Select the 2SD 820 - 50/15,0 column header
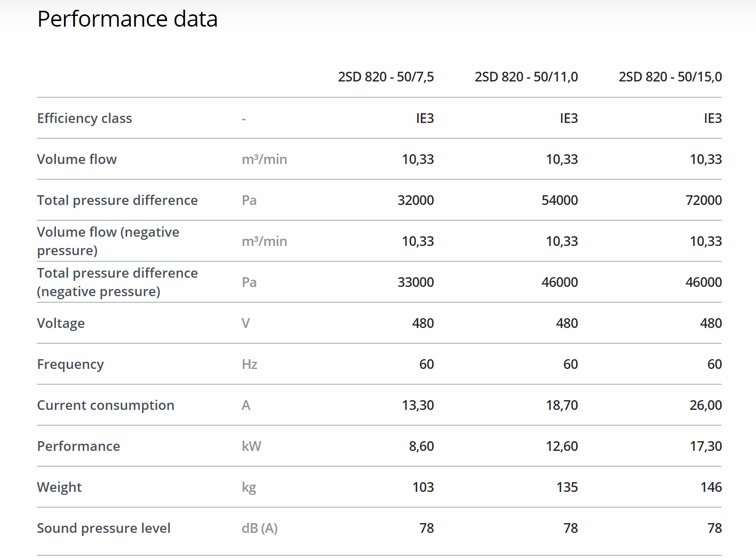 click(x=670, y=77)
